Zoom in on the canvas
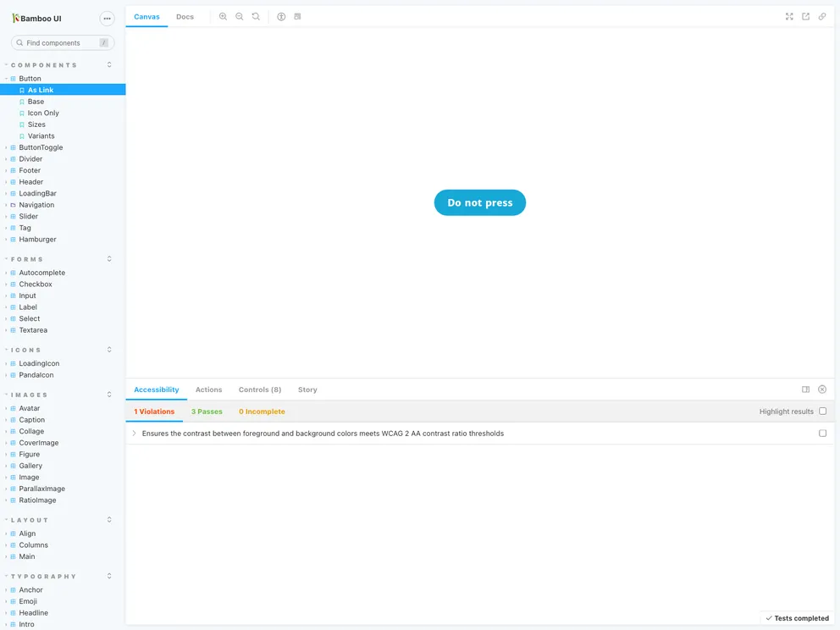The height and width of the screenshot is (630, 840). coord(222,16)
